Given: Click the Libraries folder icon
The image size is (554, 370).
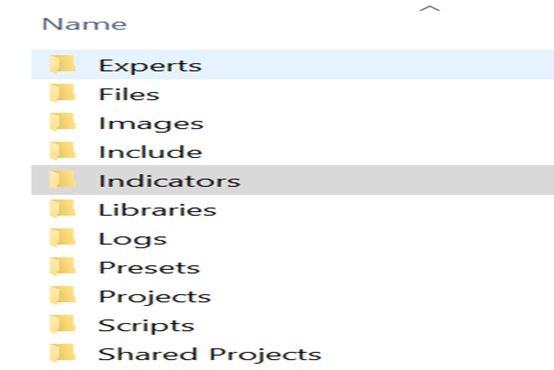Looking at the screenshot, I should (62, 209).
